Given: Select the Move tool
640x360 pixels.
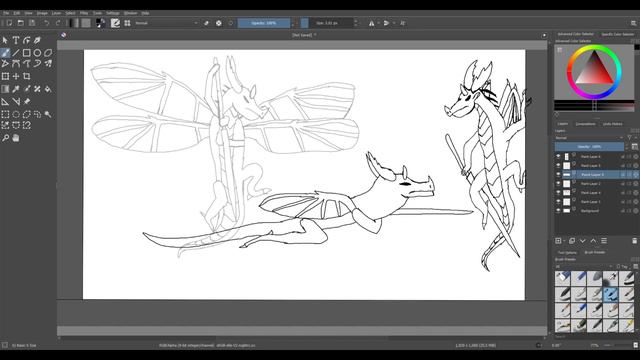Looking at the screenshot, I should click(x=16, y=76).
